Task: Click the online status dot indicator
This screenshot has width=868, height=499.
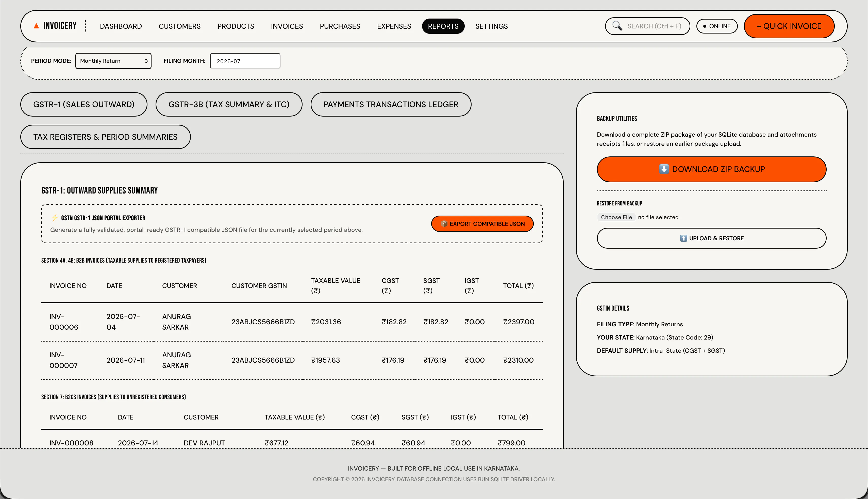Action: tap(705, 26)
